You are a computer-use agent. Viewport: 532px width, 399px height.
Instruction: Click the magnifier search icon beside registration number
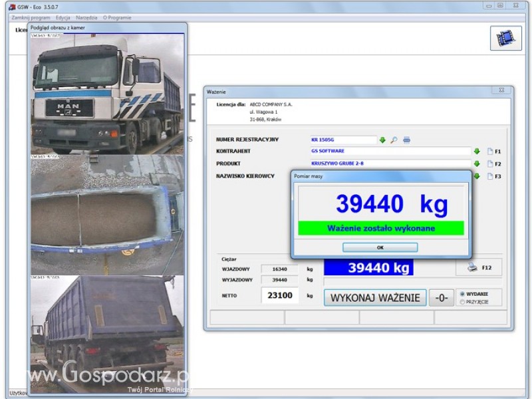click(394, 140)
